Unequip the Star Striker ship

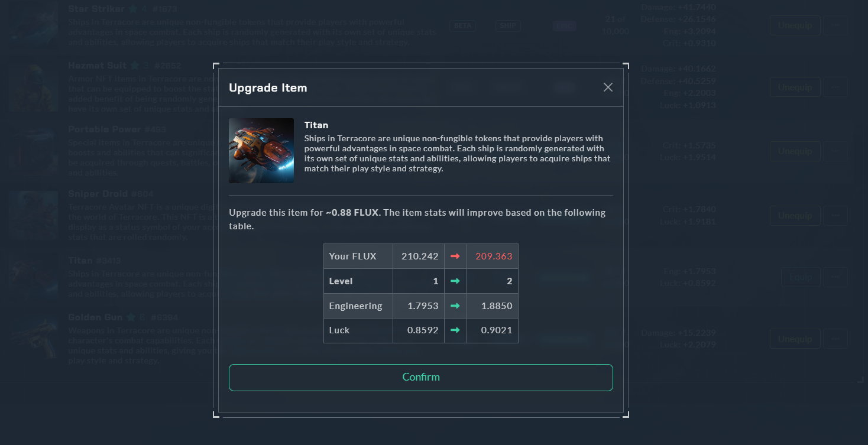(795, 25)
